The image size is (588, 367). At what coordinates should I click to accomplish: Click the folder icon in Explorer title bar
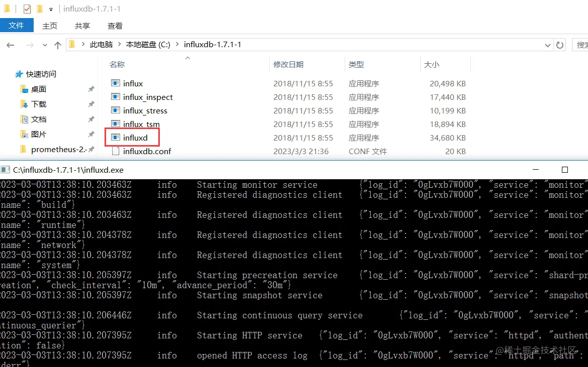(7, 8)
